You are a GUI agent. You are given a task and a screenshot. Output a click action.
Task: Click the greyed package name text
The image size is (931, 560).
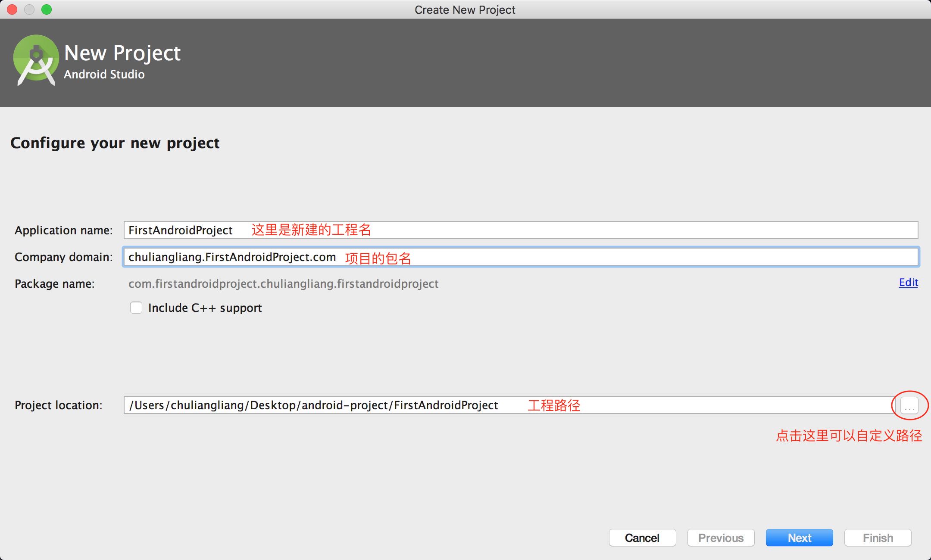tap(283, 283)
